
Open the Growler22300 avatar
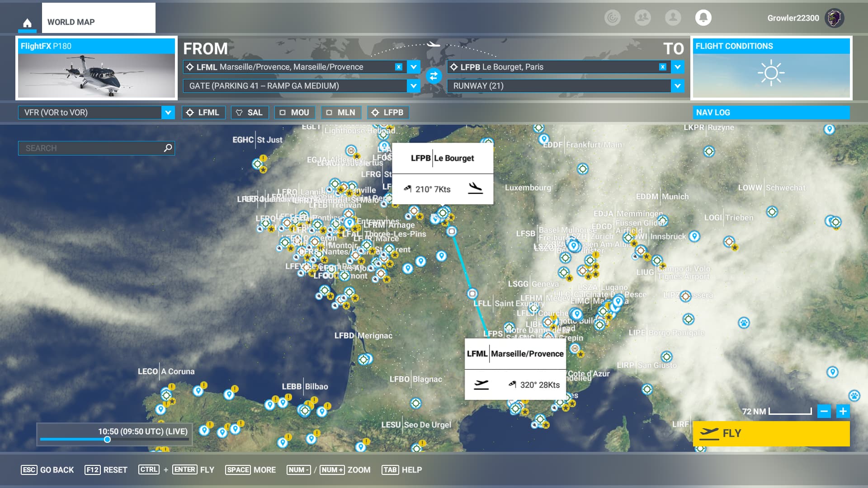834,18
